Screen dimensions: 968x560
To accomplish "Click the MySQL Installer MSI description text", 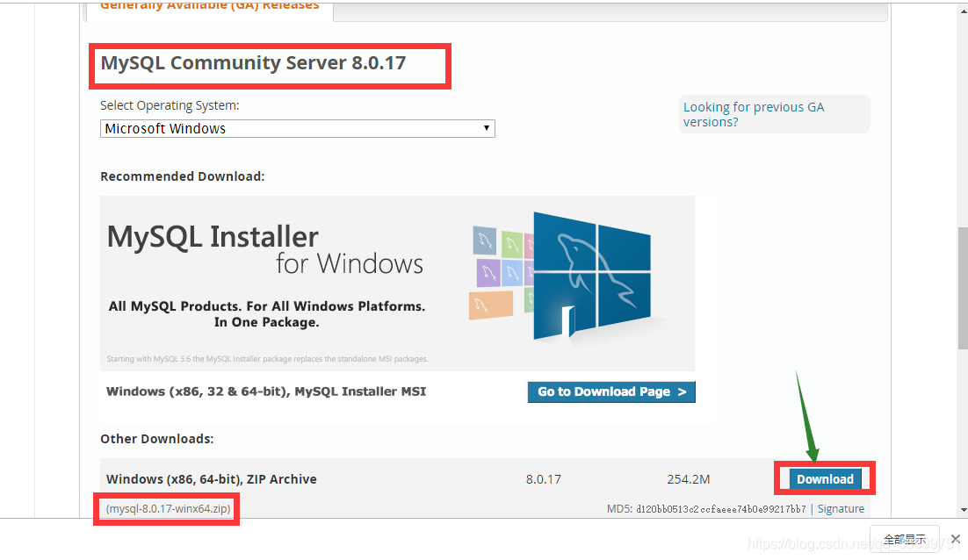I will pyautogui.click(x=266, y=391).
